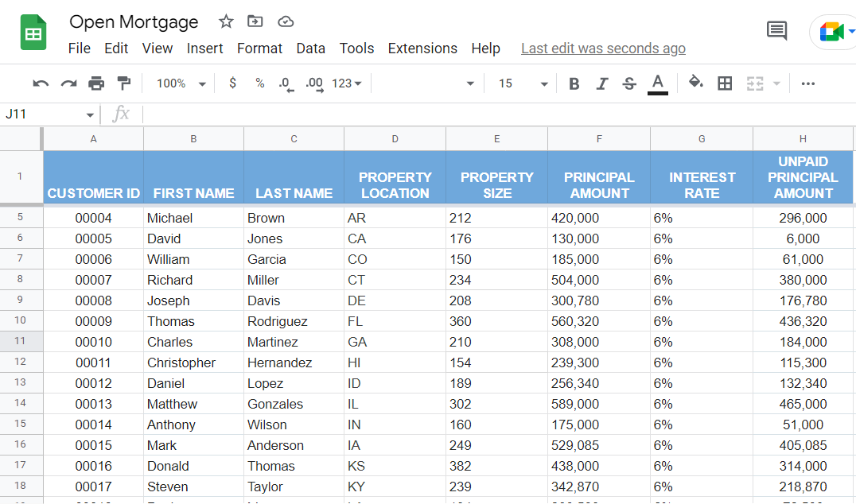Screen dimensions: 856x504
Task: Click the Undo arrow icon
Action: coord(41,83)
